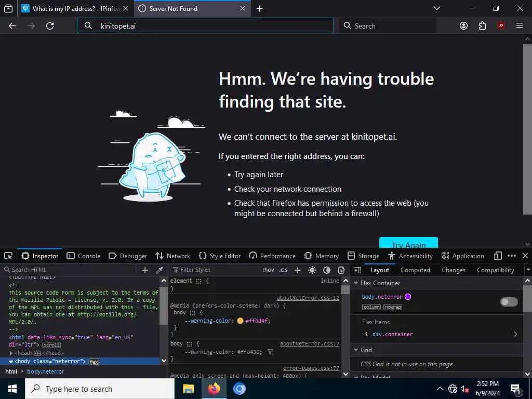Open the #ffbd4f warning color swatch
Viewport: 532px width, 399px height.
(x=240, y=321)
